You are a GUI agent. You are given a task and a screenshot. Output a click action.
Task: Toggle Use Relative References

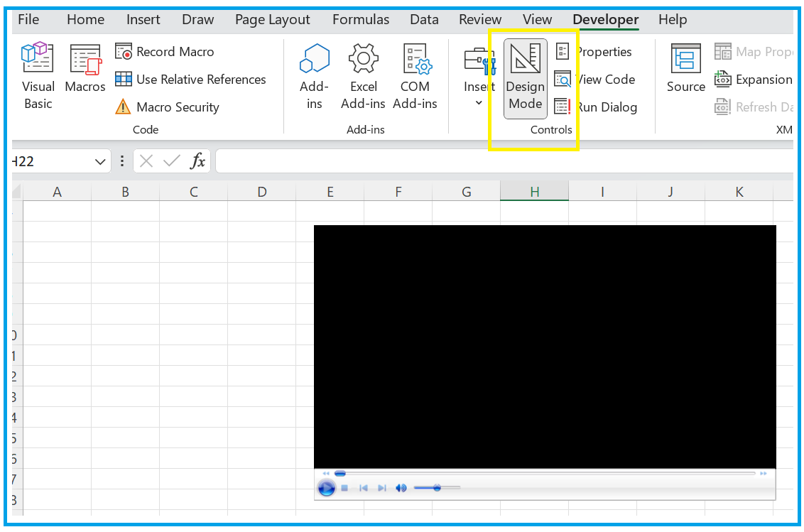coord(190,80)
